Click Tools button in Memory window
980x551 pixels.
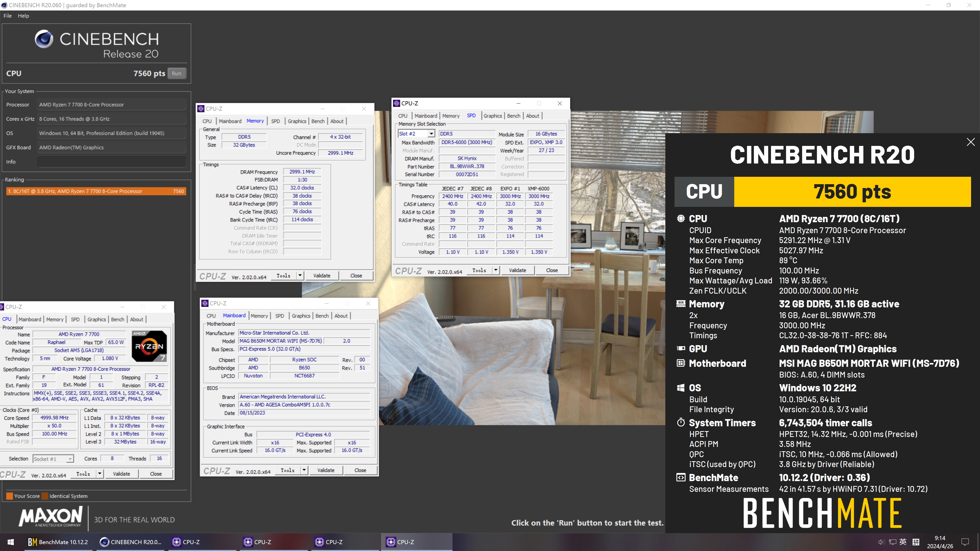tap(284, 276)
